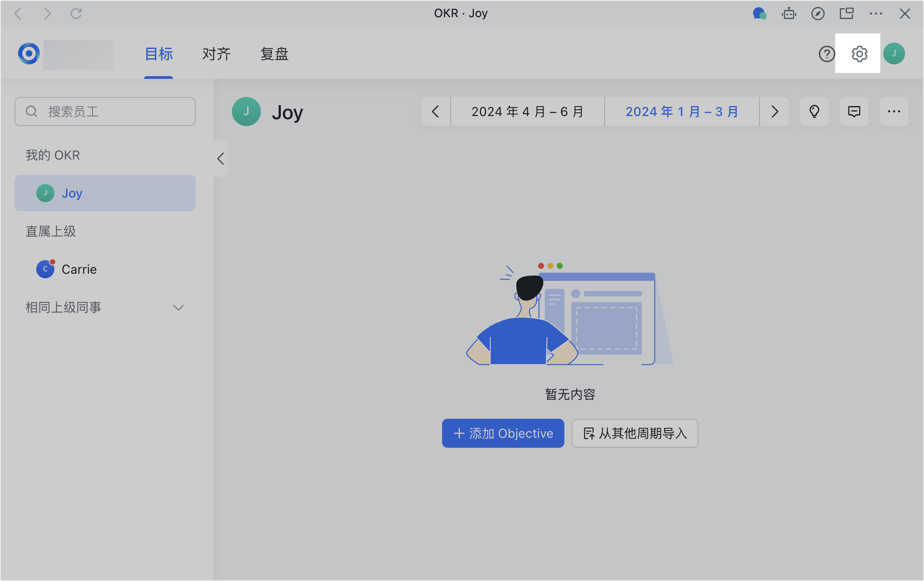This screenshot has width=924, height=581.
Task: Select the 2024 年 1 月 – 3 月 period
Action: 682,111
